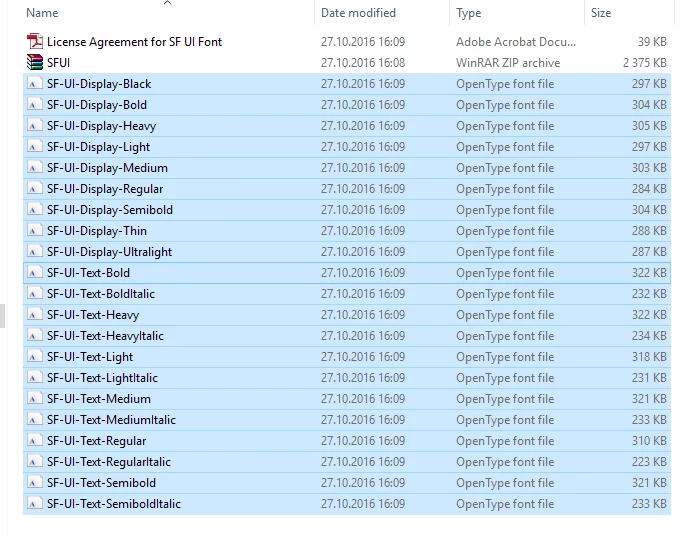Click the font icon of SF-UI-Text-Medium
The image size is (700, 534).
pyautogui.click(x=35, y=398)
